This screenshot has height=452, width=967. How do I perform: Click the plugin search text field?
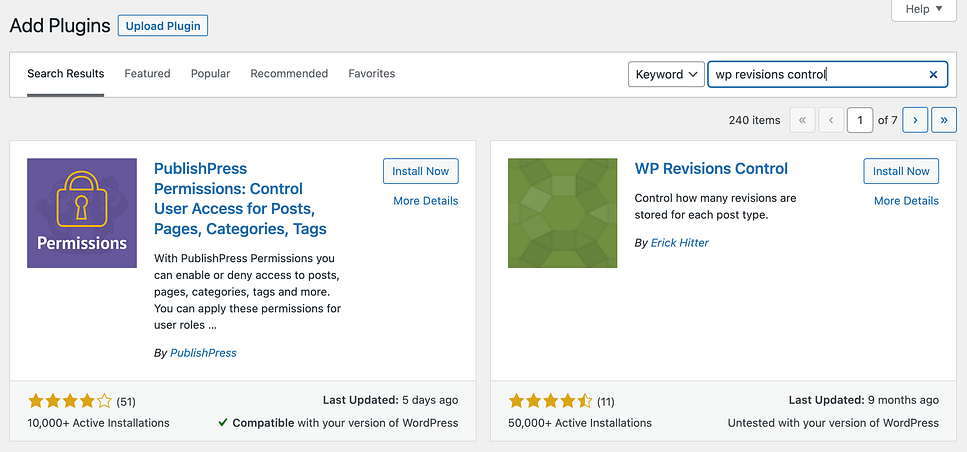pos(815,74)
